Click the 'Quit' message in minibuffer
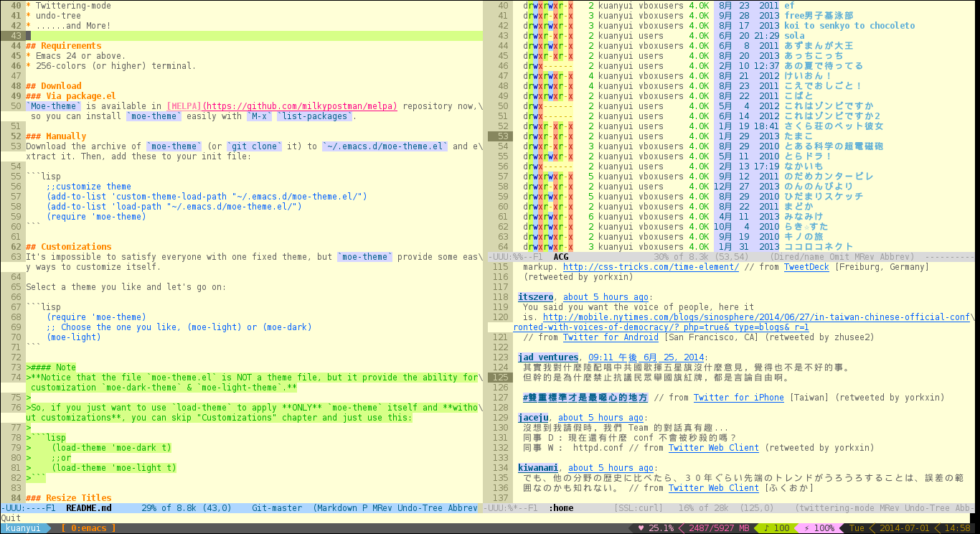The image size is (980, 534). tap(11, 518)
